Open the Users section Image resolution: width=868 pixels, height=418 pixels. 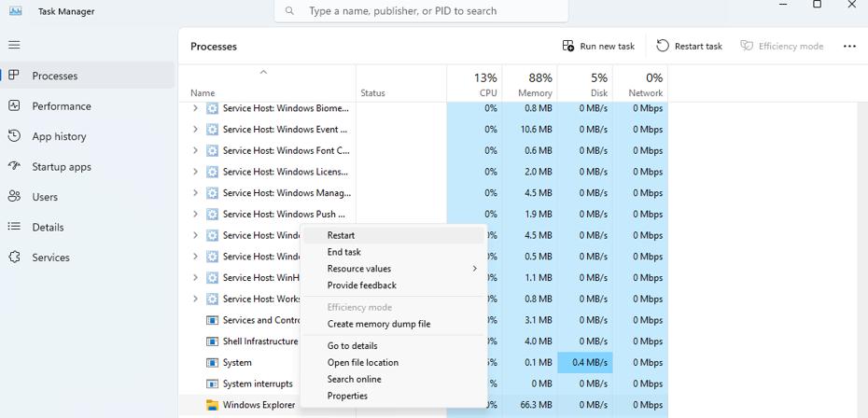45,197
